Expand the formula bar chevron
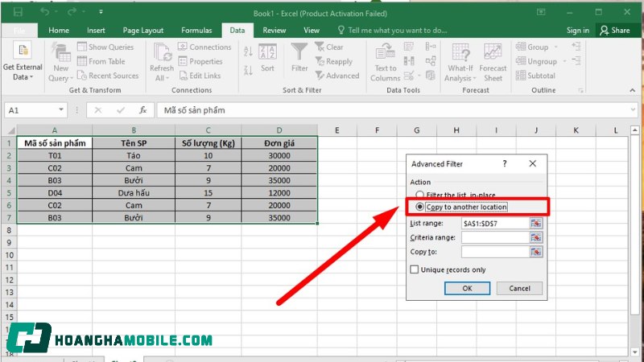The height and width of the screenshot is (362, 644). 633,109
